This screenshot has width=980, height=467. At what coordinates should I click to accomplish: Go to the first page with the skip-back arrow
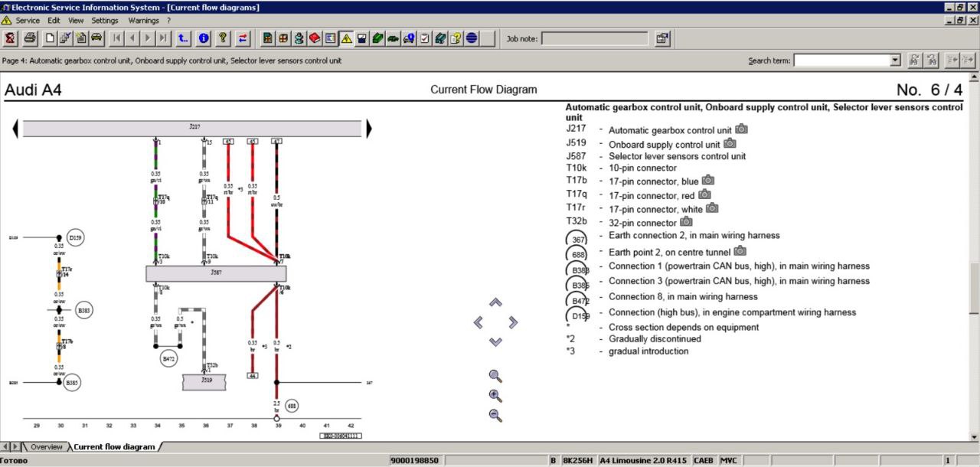[x=117, y=38]
